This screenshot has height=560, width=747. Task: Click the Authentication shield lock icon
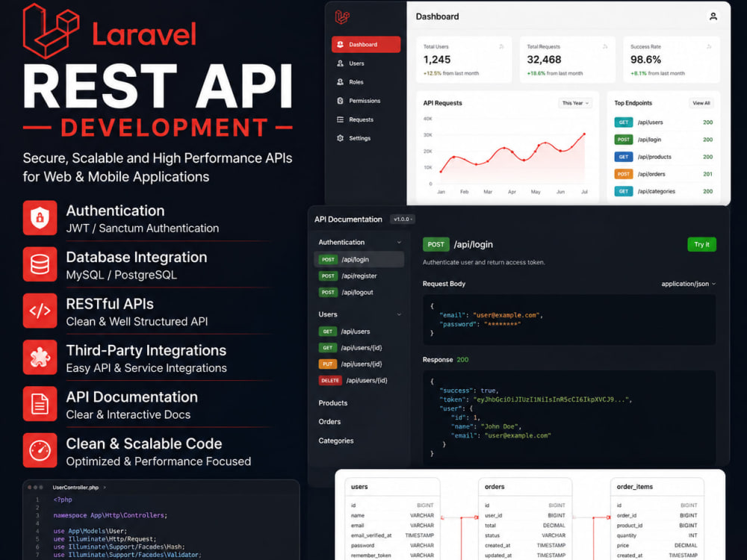(x=40, y=218)
